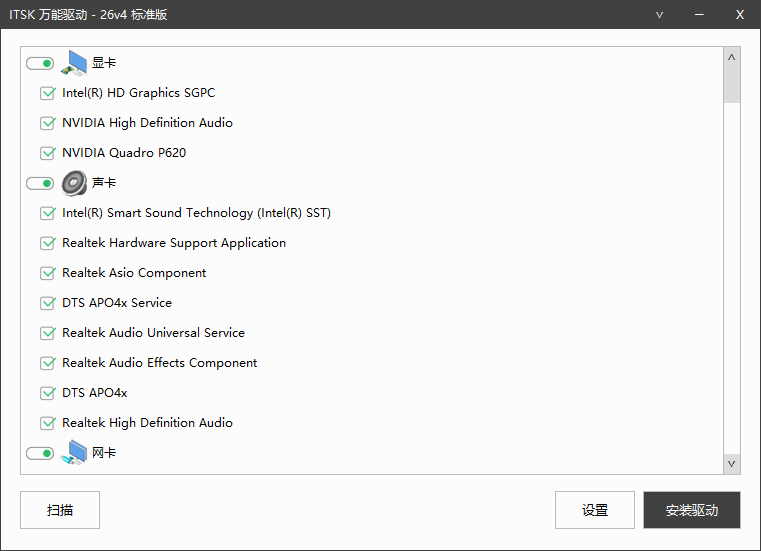
Task: Minimize the ITSK window
Action: click(699, 15)
